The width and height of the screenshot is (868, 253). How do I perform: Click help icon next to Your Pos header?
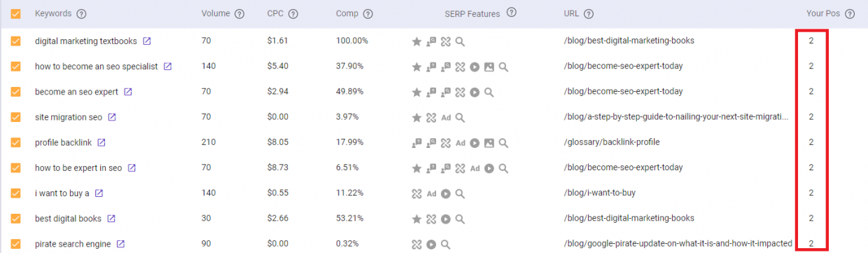(x=850, y=14)
